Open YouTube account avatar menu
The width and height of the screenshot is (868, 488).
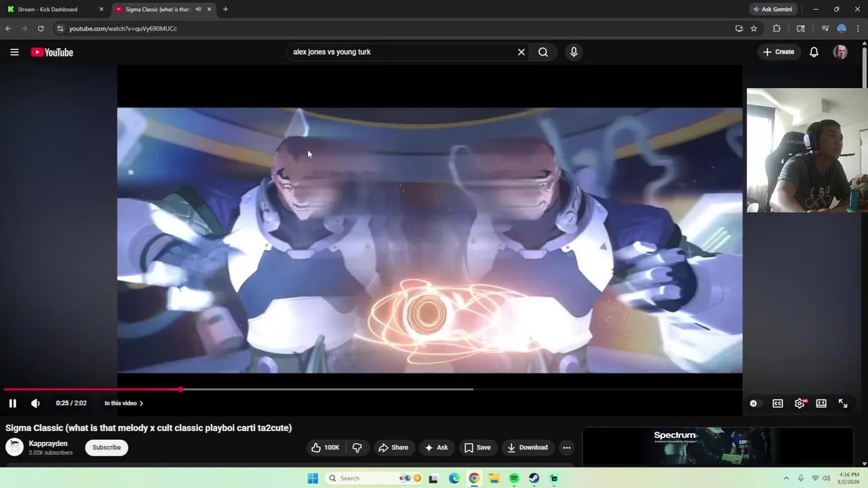pyautogui.click(x=840, y=52)
